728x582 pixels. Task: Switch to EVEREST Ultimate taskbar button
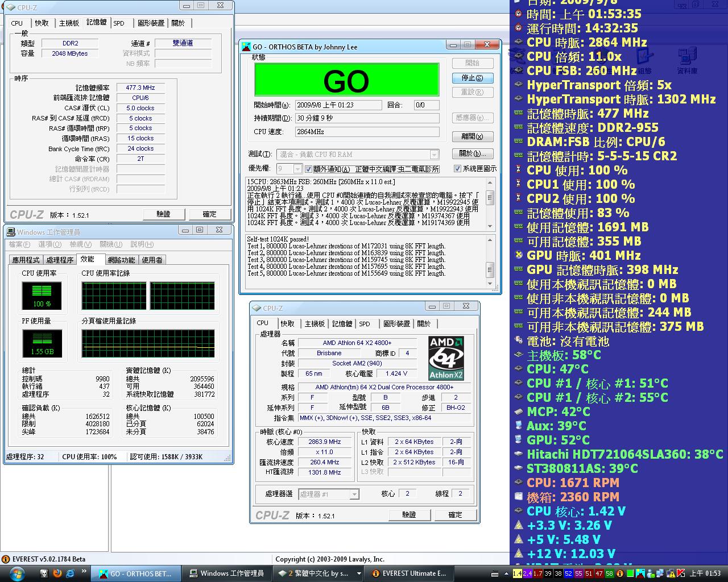pyautogui.click(x=408, y=573)
